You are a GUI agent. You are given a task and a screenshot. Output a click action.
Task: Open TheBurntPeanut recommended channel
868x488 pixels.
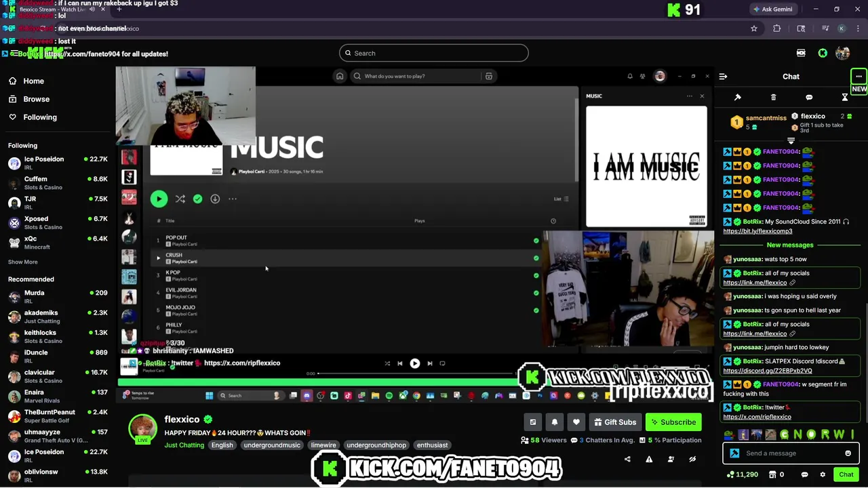point(58,415)
